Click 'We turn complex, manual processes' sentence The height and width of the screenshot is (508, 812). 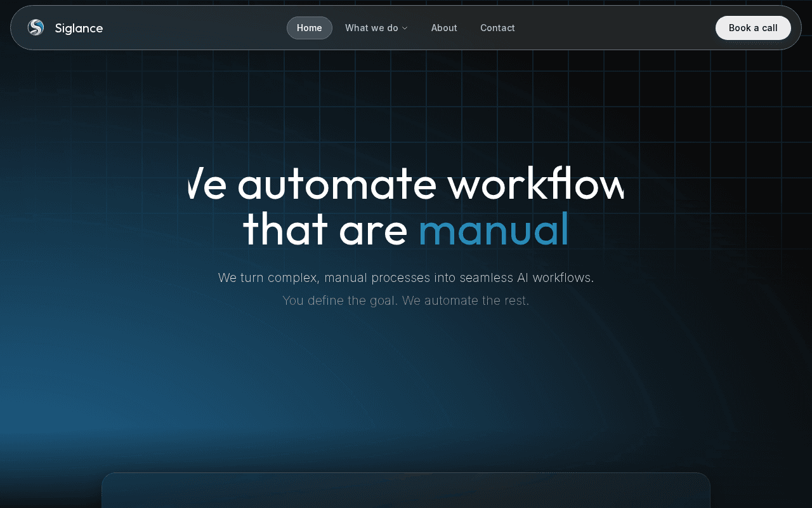point(406,277)
